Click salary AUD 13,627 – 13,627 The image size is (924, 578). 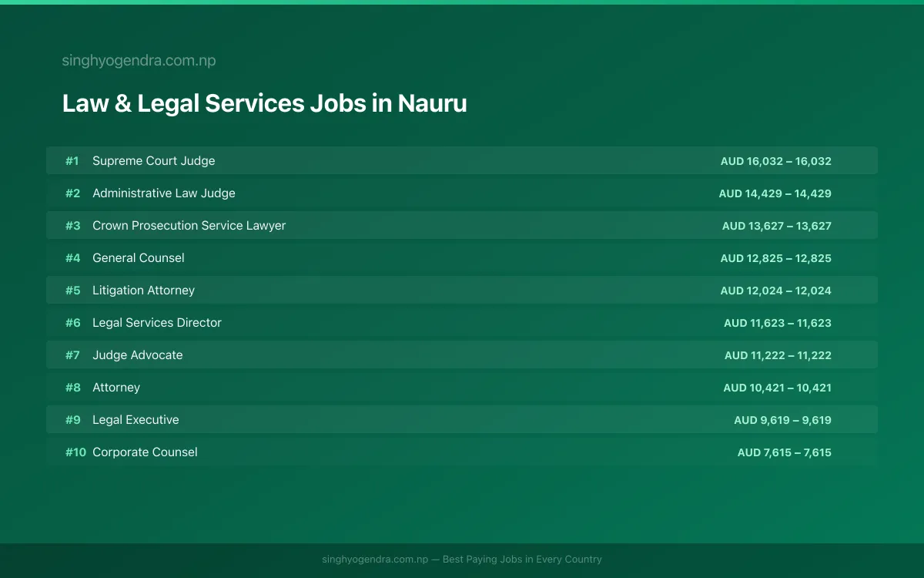tap(777, 226)
